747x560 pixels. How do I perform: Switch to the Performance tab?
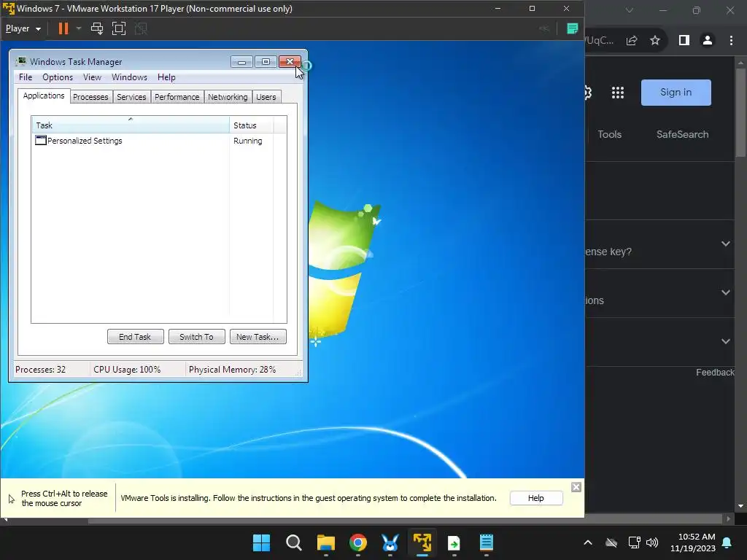coord(177,97)
